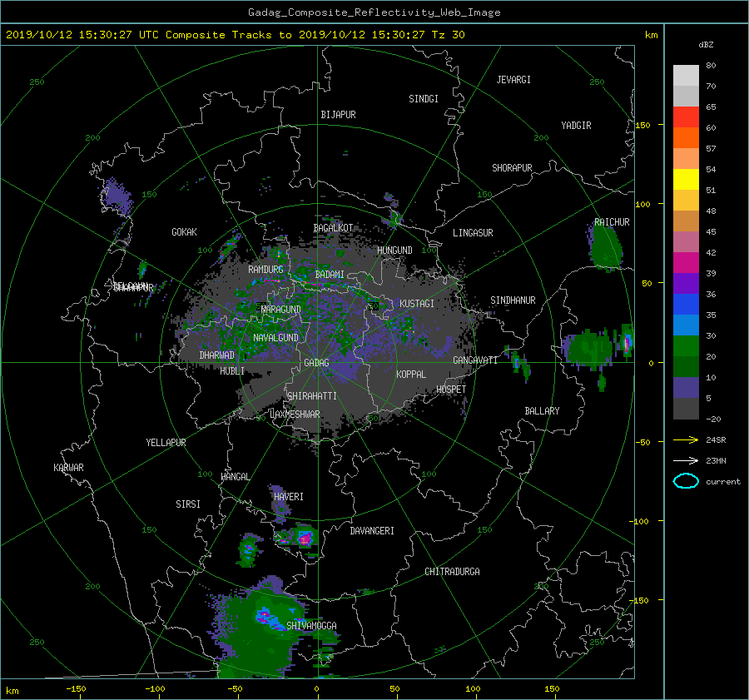The height and width of the screenshot is (700, 749).
Task: Click the RAICHUR city label
Action: (612, 222)
